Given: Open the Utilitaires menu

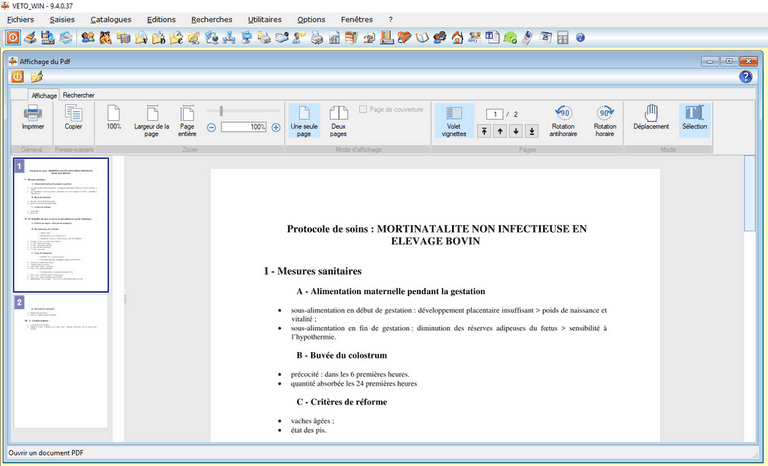Looking at the screenshot, I should [x=264, y=20].
